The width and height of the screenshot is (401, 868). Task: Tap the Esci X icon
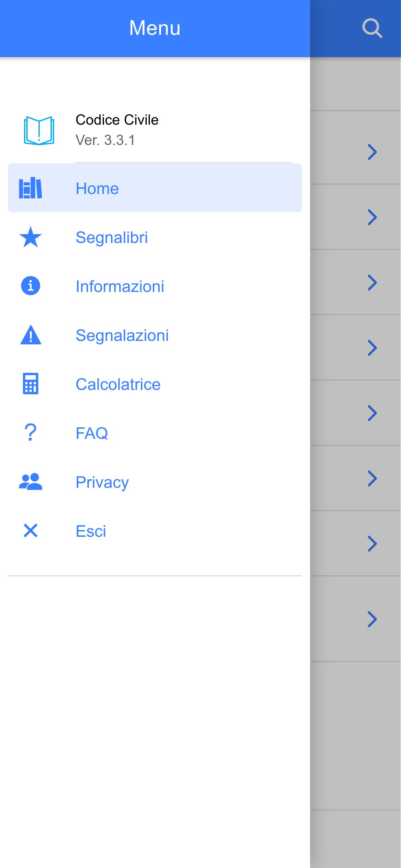tap(30, 531)
